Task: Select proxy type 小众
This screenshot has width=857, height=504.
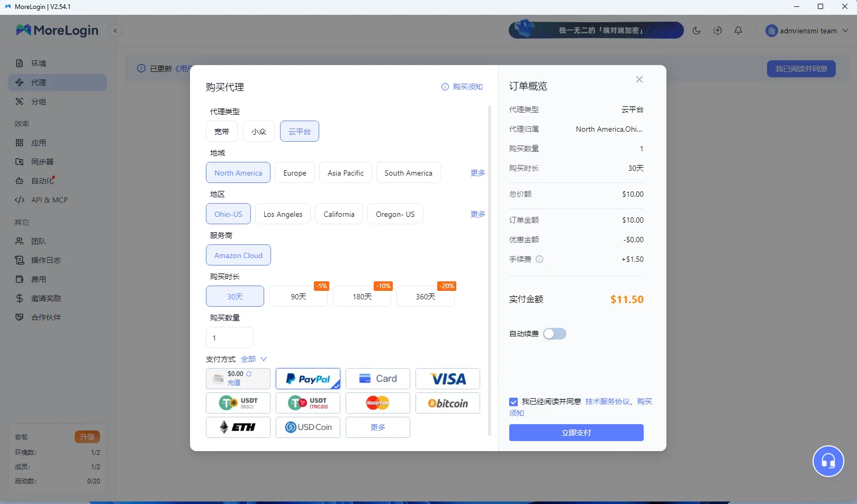Action: (259, 131)
